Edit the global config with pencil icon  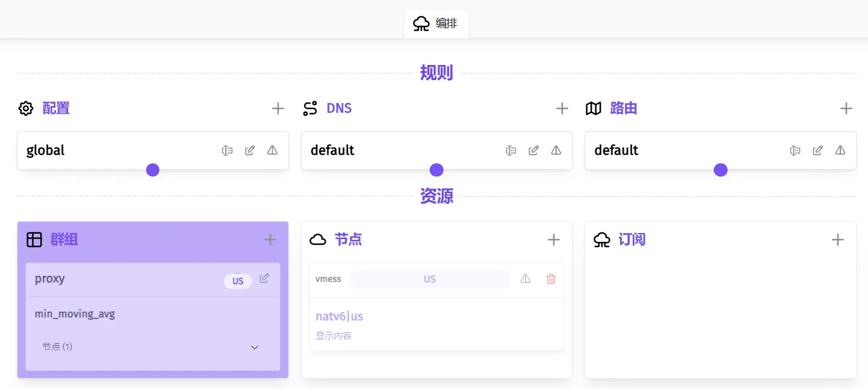click(x=250, y=151)
